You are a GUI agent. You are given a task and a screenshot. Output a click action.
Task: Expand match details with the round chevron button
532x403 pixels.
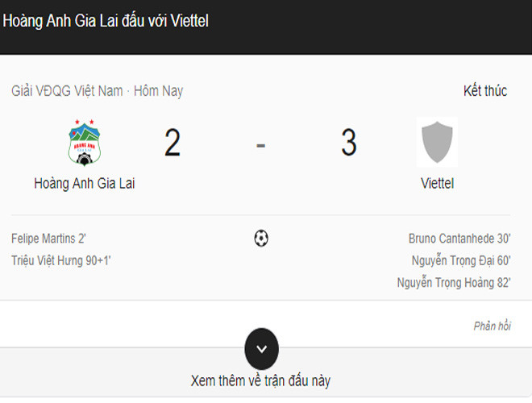click(261, 349)
